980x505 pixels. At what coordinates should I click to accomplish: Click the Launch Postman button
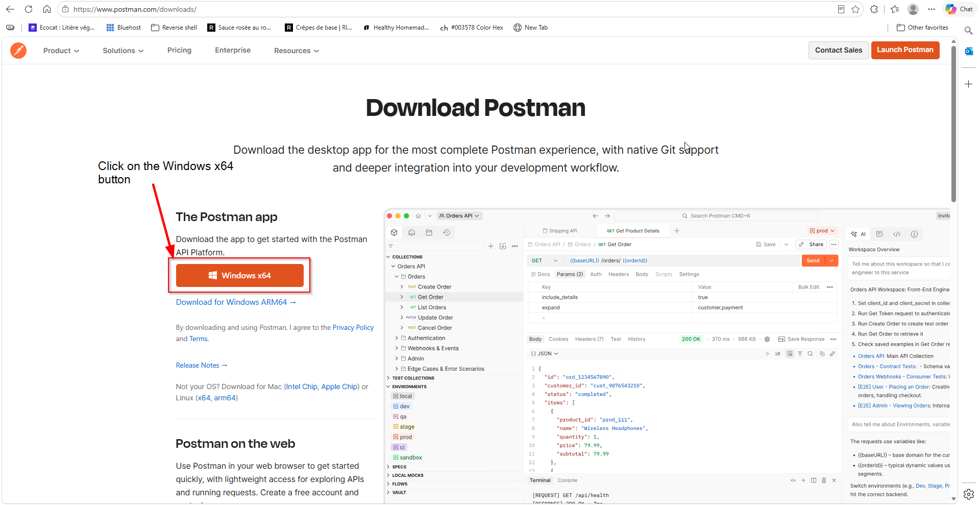click(905, 50)
